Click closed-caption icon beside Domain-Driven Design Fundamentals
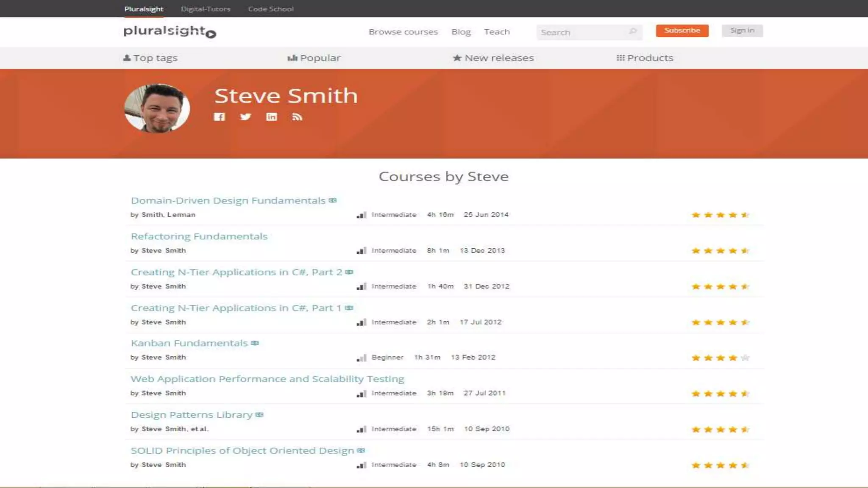 point(333,200)
